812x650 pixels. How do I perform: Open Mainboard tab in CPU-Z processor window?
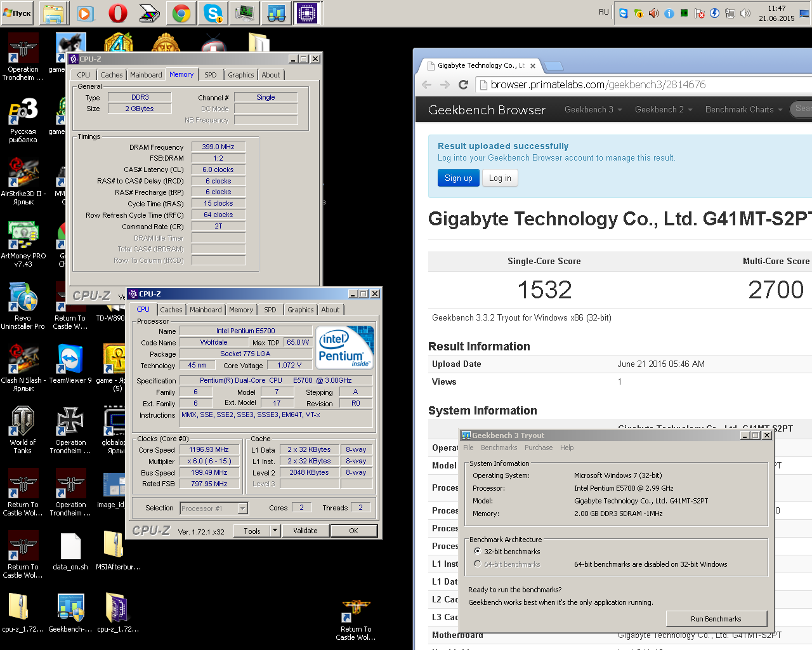(206, 310)
